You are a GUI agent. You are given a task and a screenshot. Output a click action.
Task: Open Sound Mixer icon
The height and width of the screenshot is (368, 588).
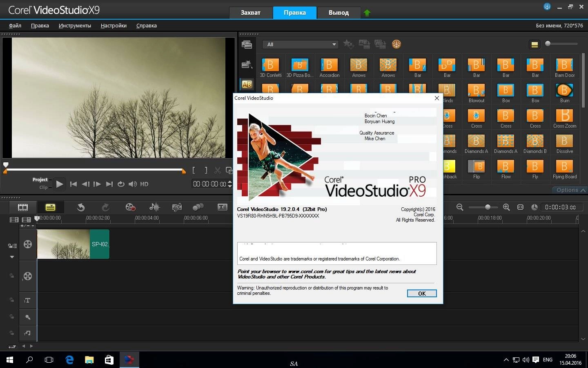point(154,207)
